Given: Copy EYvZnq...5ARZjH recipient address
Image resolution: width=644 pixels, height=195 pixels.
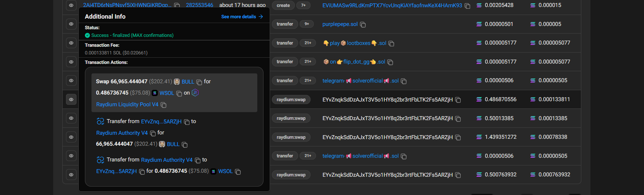Looking at the screenshot, I should coord(142,172).
